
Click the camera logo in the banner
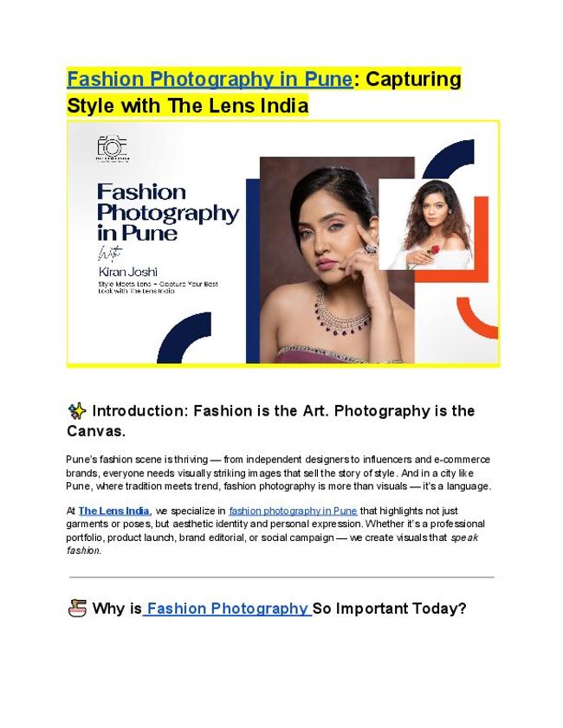tap(112, 148)
